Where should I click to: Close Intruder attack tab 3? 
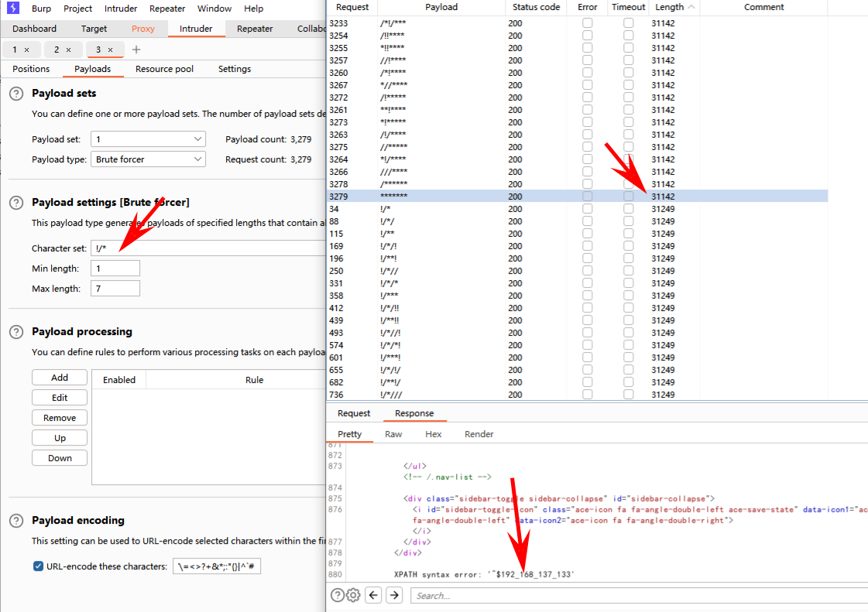(110, 50)
